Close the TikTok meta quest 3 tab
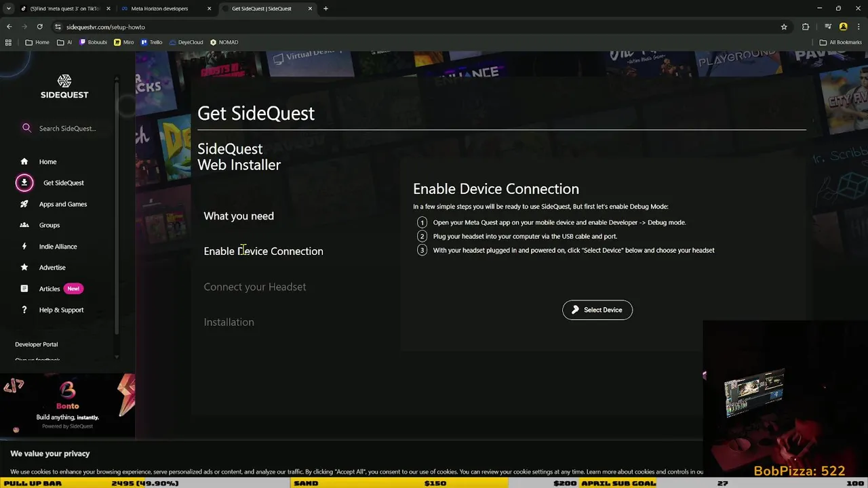 tap(108, 9)
